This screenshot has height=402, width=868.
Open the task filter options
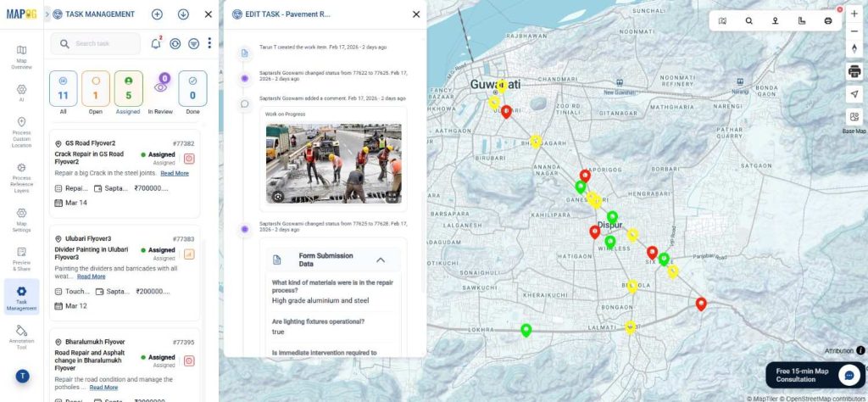coord(194,44)
